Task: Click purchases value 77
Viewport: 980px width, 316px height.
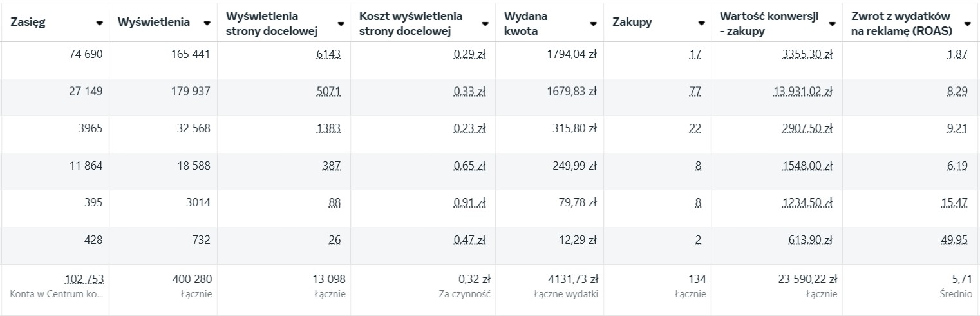Action: point(695,92)
